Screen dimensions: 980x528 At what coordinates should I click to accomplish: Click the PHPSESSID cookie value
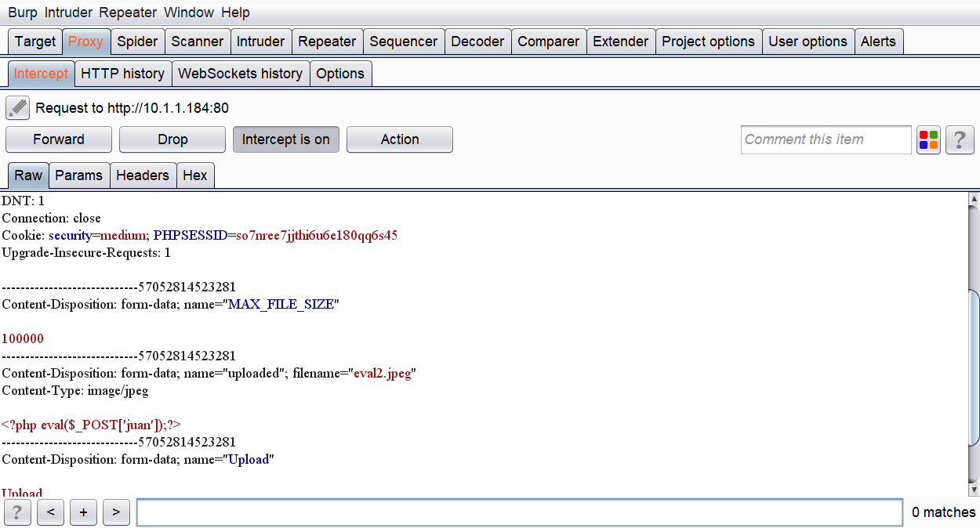tap(317, 235)
